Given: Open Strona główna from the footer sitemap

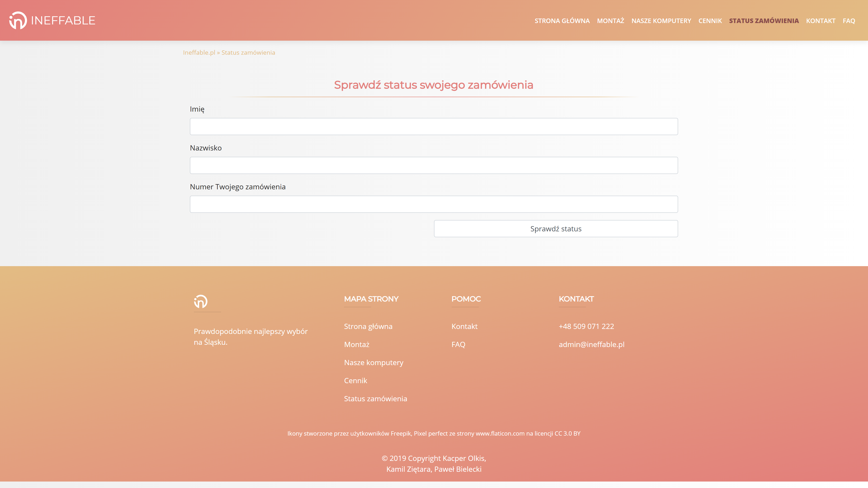Looking at the screenshot, I should coord(368,326).
